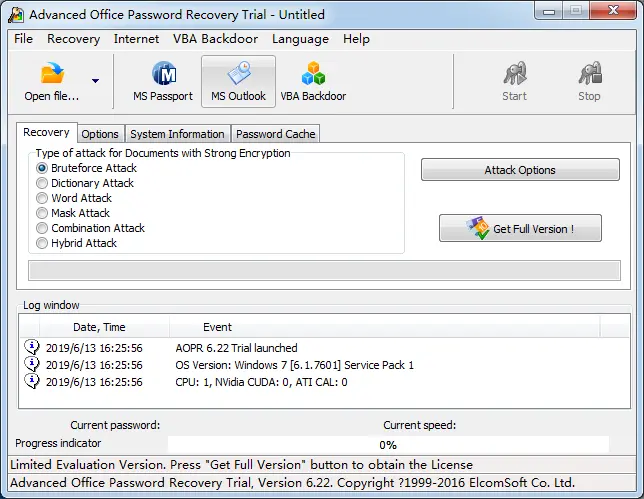Select the OS Version Windows 7 log row
644x499 pixels.
(324, 365)
